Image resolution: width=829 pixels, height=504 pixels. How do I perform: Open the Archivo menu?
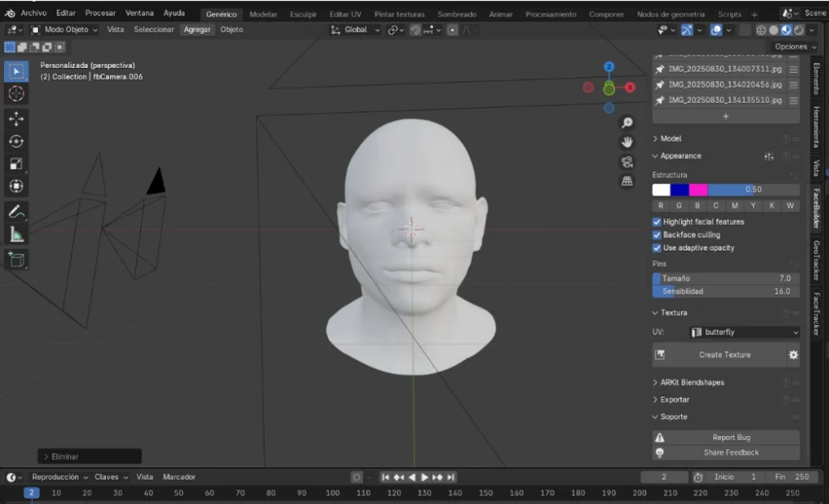coord(32,13)
